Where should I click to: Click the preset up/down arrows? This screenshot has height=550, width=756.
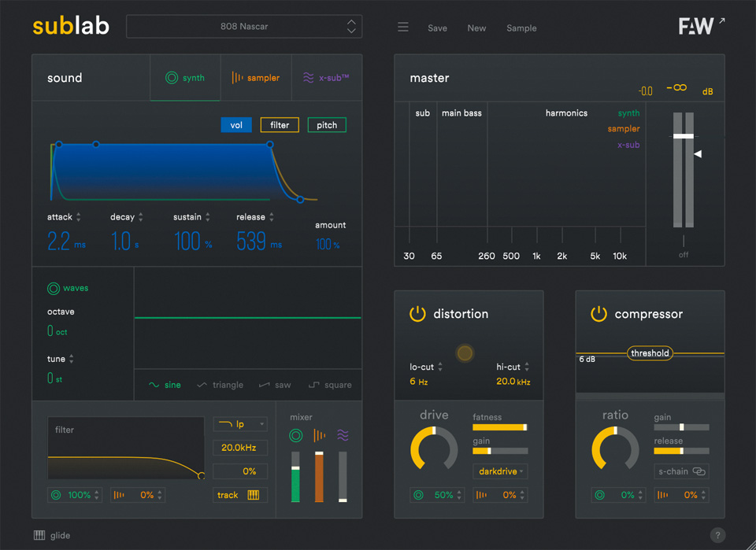click(351, 27)
